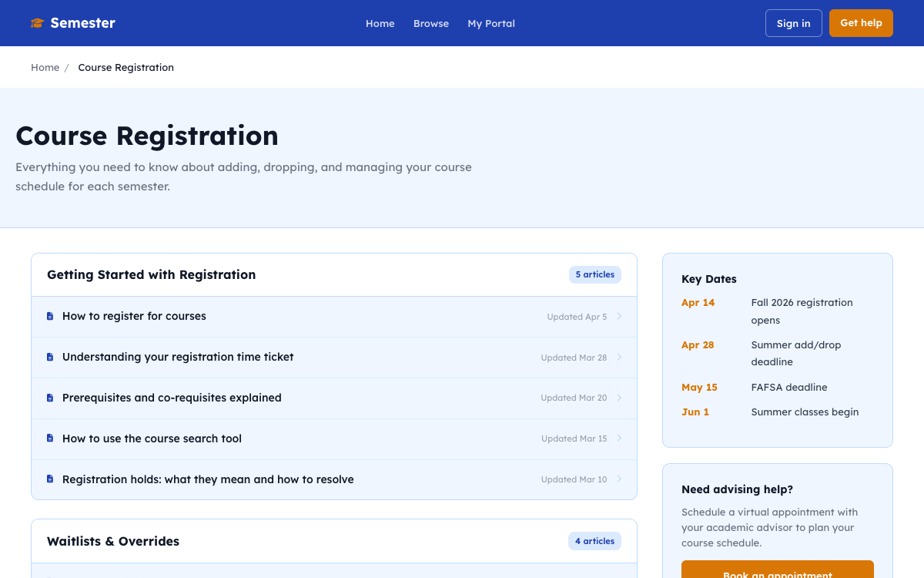Click the Course Registration breadcrumb
This screenshot has height=578, width=924.
coord(126,68)
